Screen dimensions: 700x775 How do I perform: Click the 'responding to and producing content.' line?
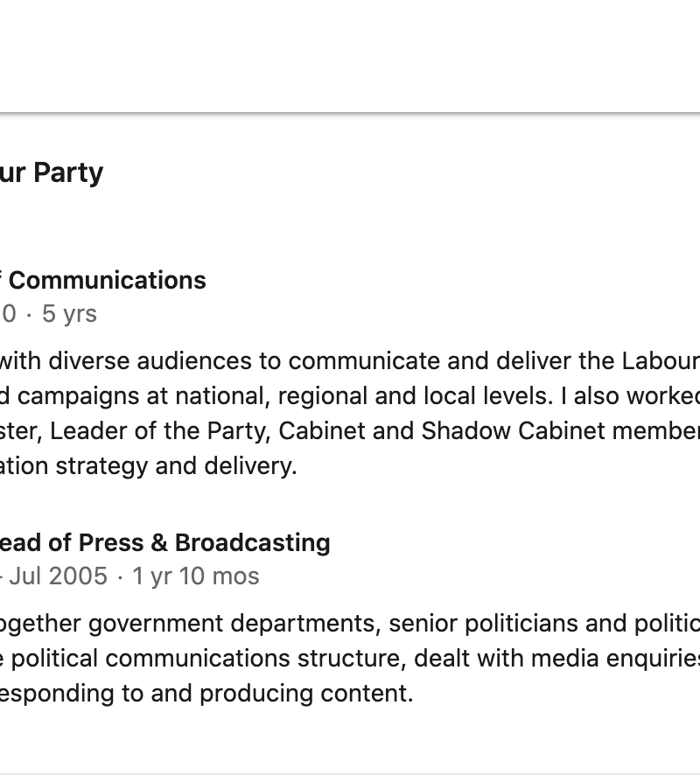pyautogui.click(x=206, y=693)
